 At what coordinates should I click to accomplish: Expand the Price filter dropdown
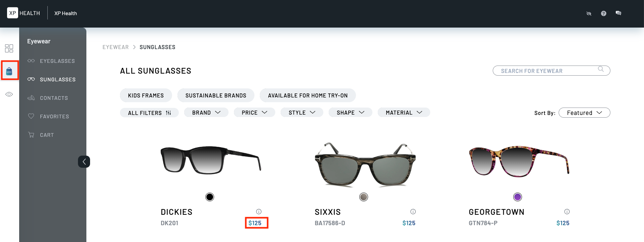coord(254,113)
